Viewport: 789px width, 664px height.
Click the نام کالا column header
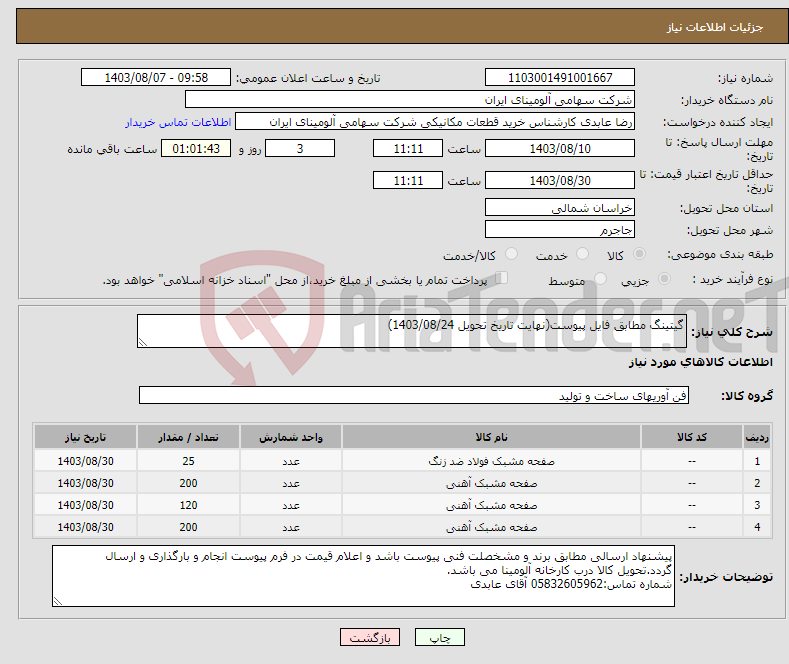[491, 437]
